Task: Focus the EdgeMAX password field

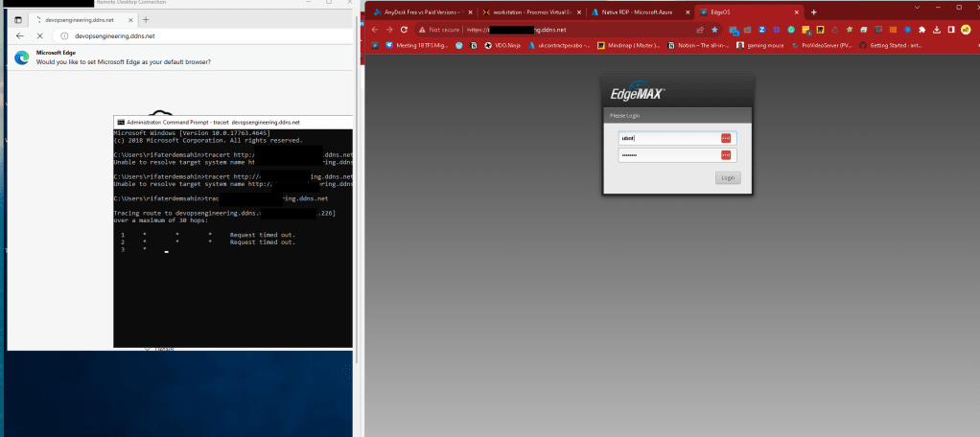Action: 678,155
